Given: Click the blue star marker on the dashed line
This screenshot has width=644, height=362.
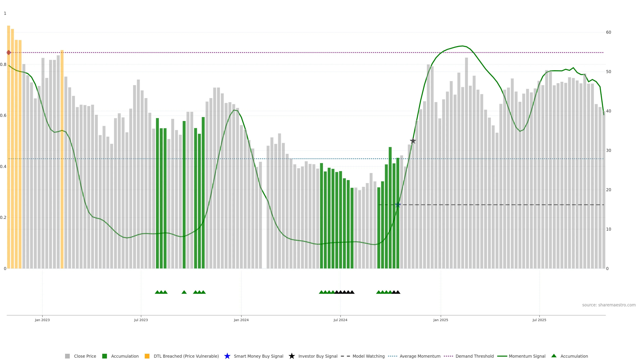Looking at the screenshot, I should tap(398, 205).
